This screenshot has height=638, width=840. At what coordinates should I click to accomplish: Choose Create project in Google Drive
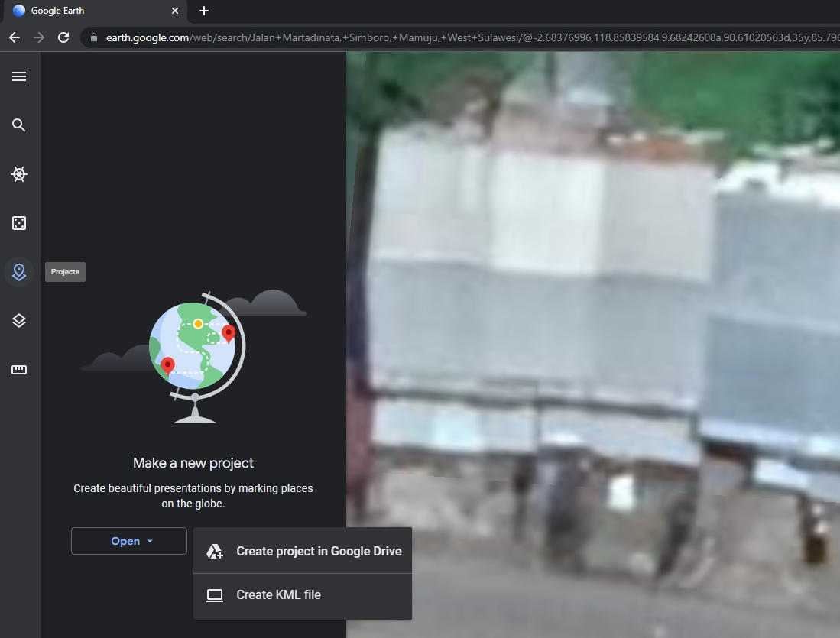(x=303, y=551)
